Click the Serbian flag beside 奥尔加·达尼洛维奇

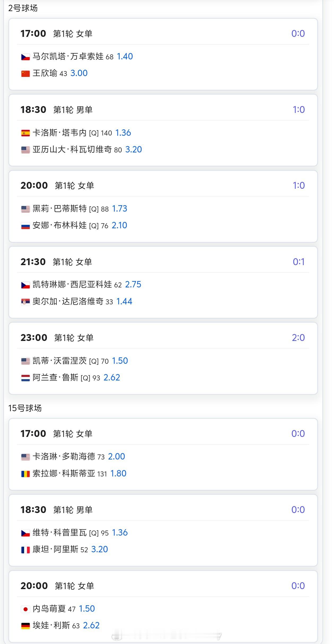tap(25, 302)
